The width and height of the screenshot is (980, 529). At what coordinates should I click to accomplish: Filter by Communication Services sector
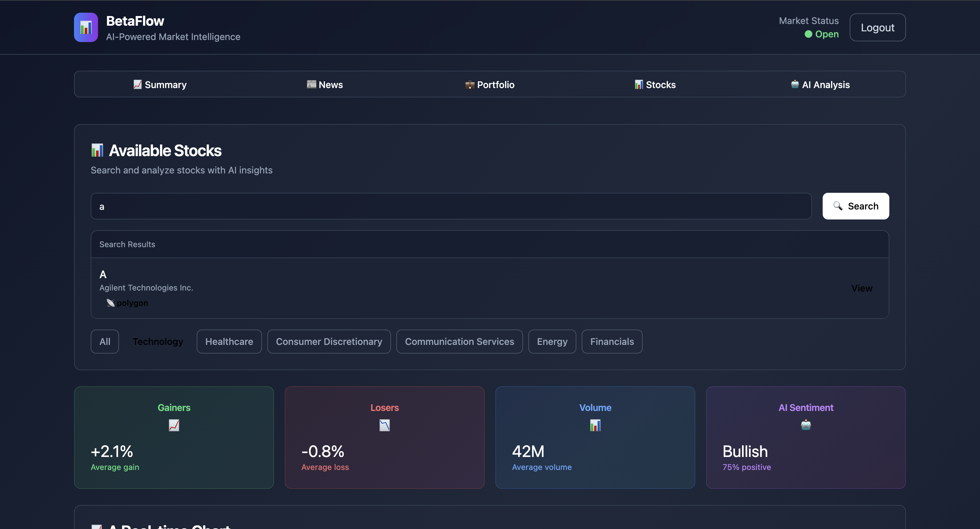pos(459,341)
